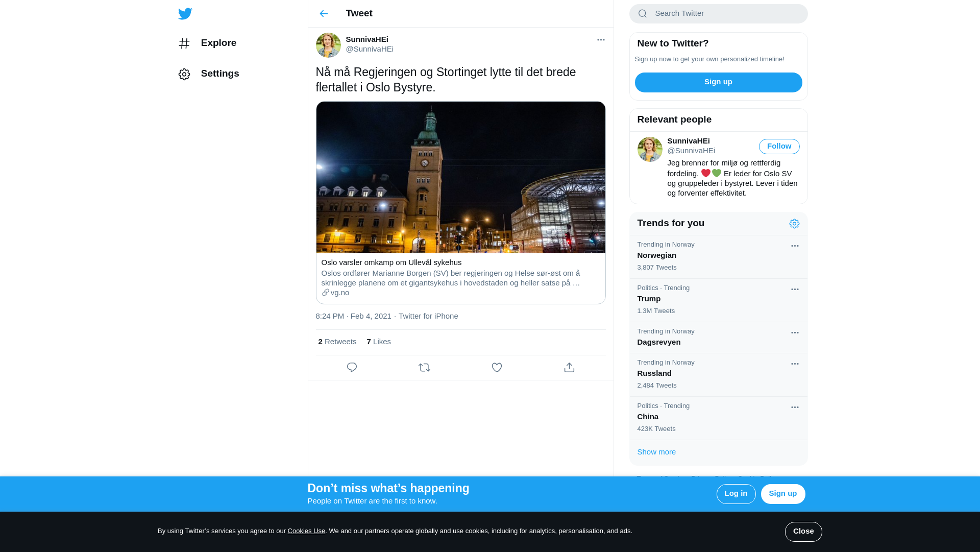The width and height of the screenshot is (980, 552).
Task: Open the Norwegian trend
Action: pos(718,257)
